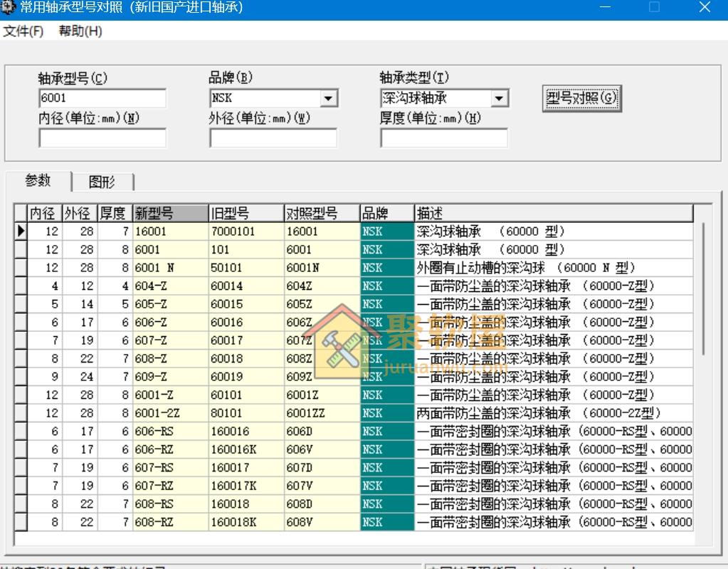Click the 轴承型号 input containing 6001

point(102,98)
